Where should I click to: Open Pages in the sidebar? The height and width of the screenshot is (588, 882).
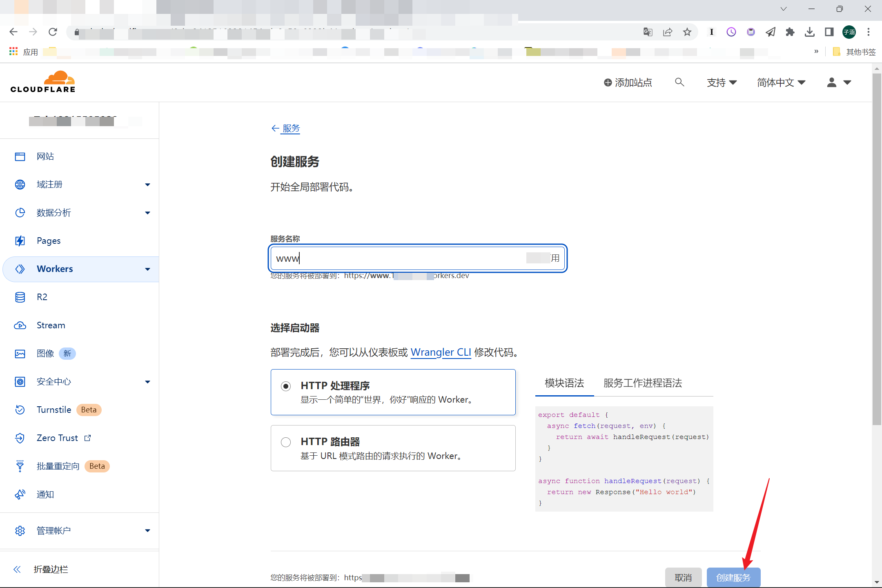tap(48, 241)
